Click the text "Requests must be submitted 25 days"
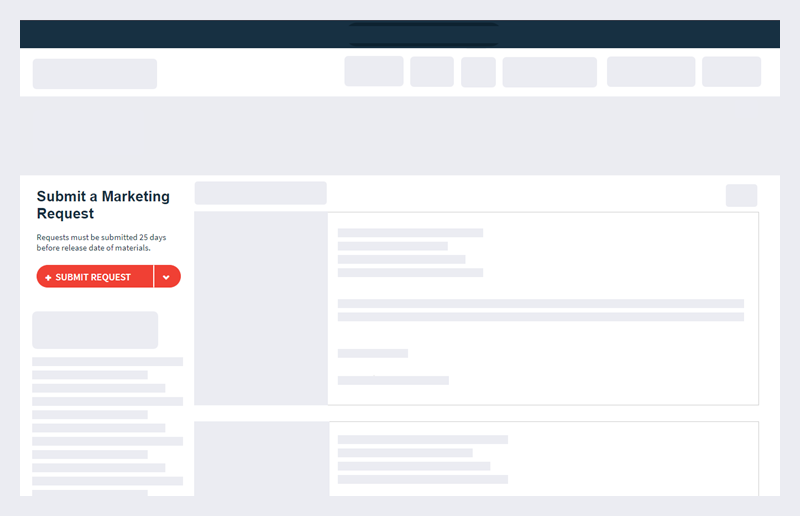The height and width of the screenshot is (516, 800). pos(101,237)
